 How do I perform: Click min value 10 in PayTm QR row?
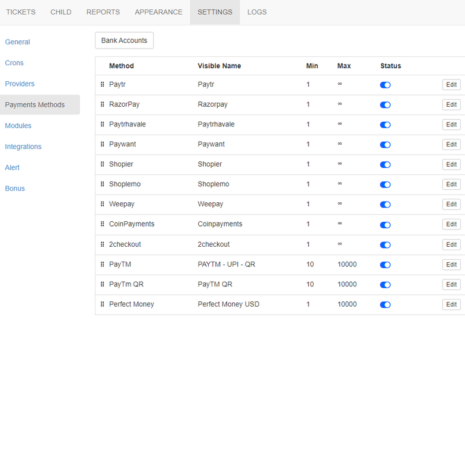[310, 284]
